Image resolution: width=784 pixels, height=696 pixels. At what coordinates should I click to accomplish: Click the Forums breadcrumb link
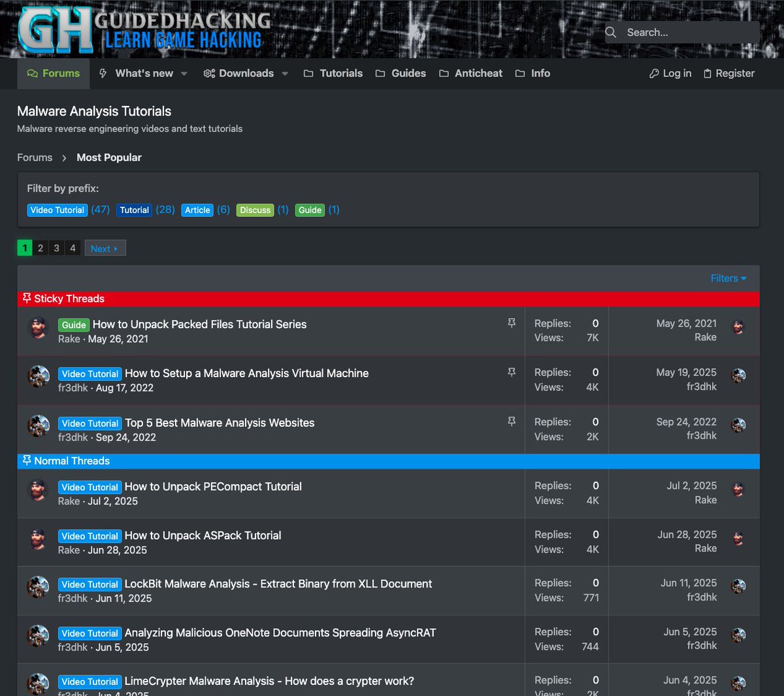click(35, 157)
